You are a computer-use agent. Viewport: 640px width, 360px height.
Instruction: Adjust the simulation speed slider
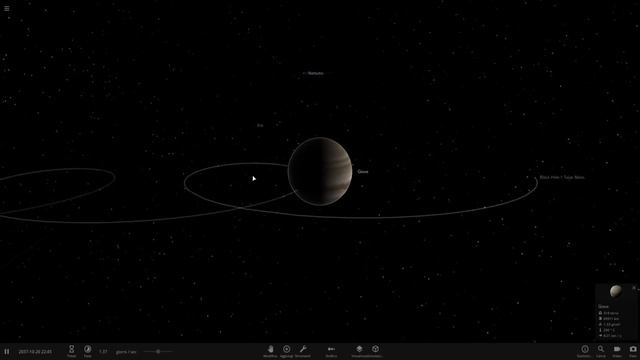pos(158,351)
